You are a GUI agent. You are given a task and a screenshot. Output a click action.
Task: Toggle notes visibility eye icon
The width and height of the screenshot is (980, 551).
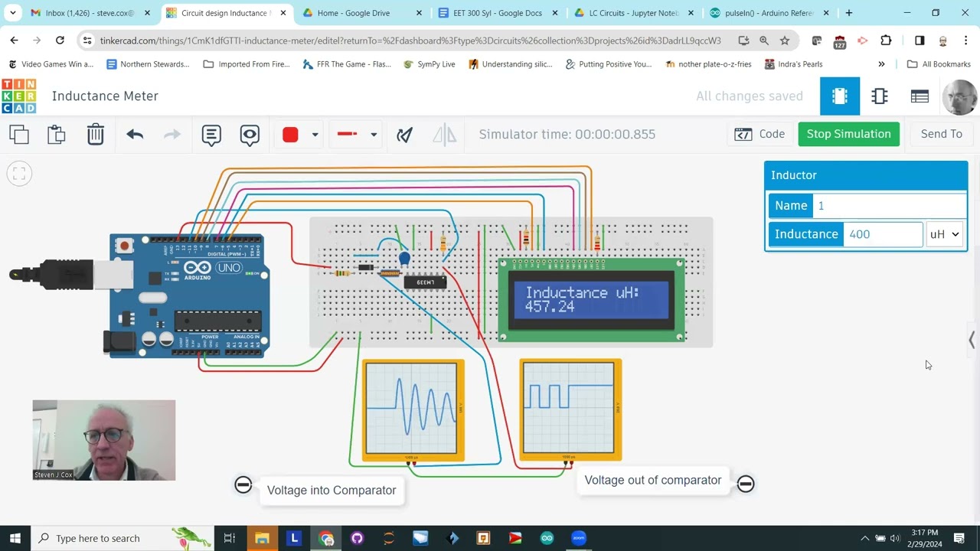(250, 135)
